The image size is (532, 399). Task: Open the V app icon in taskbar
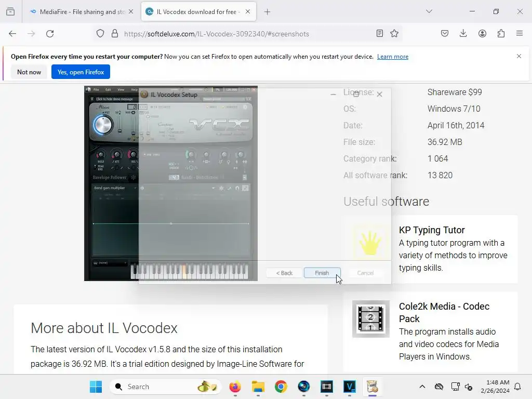click(x=350, y=387)
